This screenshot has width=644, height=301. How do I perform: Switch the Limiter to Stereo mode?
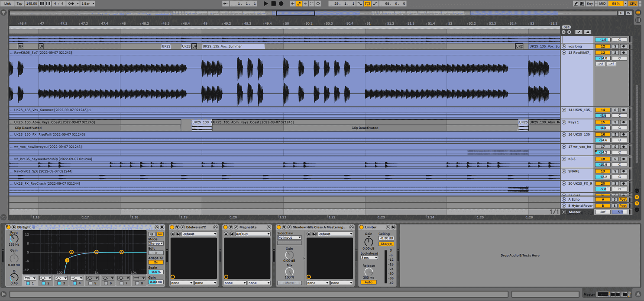pos(386,244)
